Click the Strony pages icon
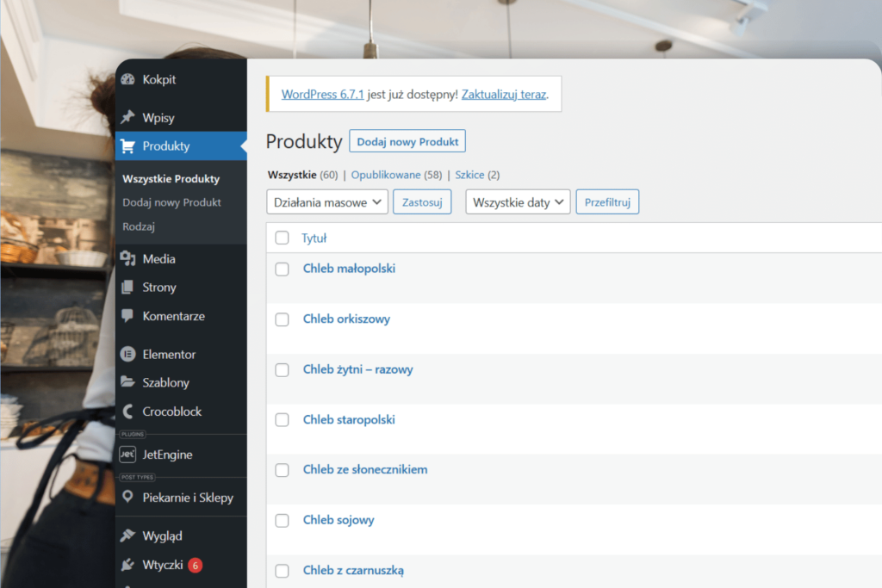This screenshot has height=588, width=882. click(128, 287)
